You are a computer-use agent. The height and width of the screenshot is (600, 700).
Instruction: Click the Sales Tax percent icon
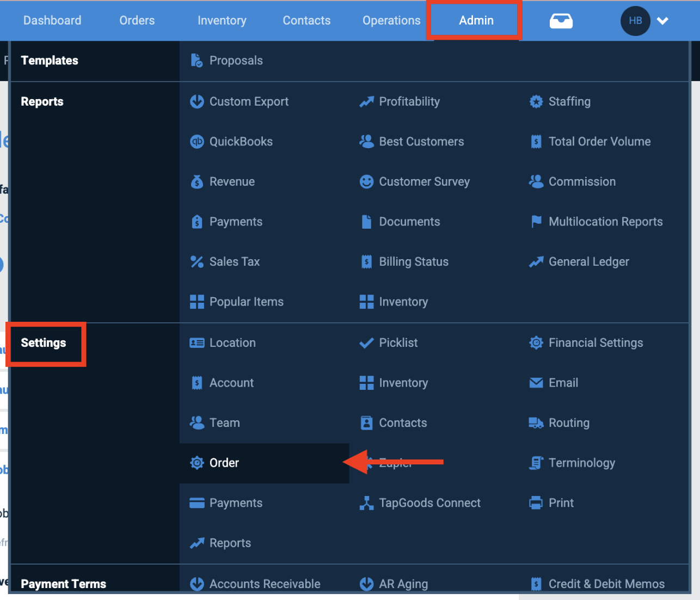tap(197, 262)
